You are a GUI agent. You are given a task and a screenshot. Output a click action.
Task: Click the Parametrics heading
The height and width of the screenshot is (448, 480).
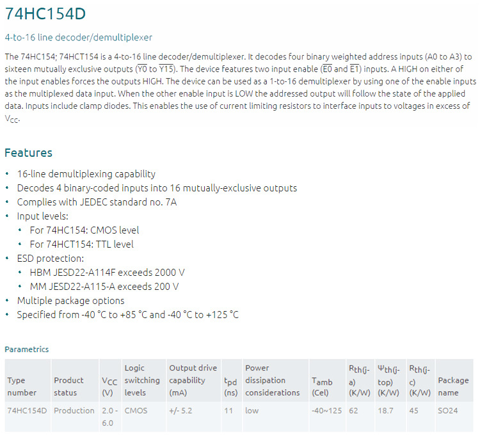[27, 349]
